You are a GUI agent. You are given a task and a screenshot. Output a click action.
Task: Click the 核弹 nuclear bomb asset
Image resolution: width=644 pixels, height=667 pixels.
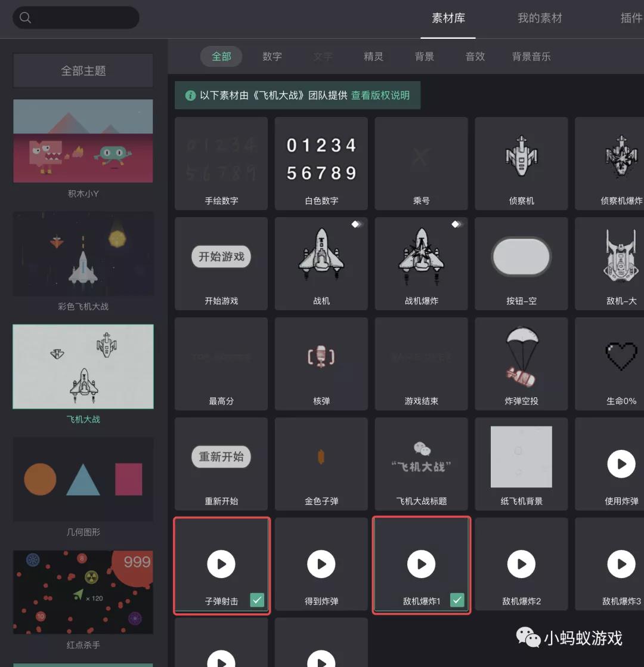pos(321,357)
